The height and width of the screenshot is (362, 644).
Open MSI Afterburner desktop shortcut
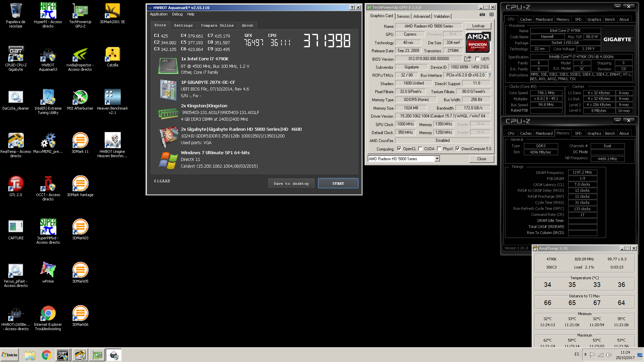click(80, 100)
